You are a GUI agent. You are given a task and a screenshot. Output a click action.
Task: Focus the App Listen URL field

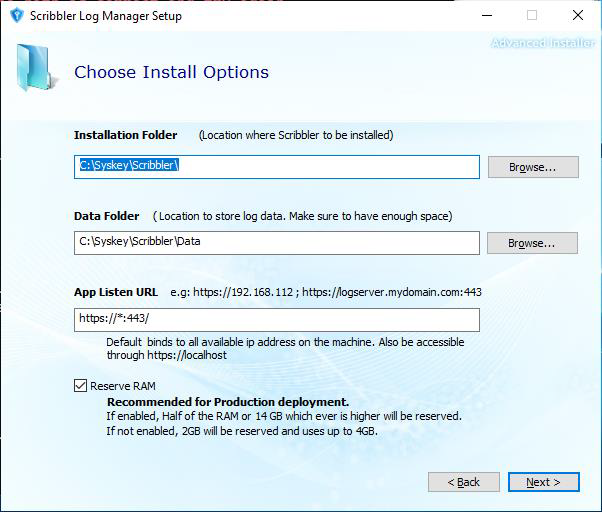click(277, 319)
